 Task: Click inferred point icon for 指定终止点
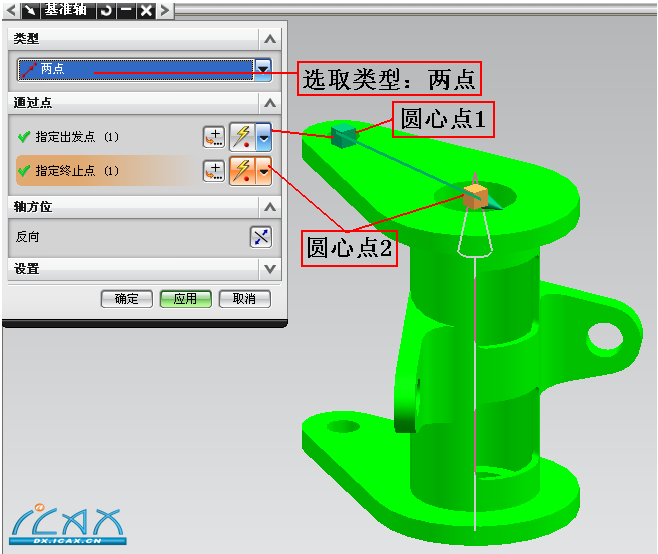(x=242, y=171)
